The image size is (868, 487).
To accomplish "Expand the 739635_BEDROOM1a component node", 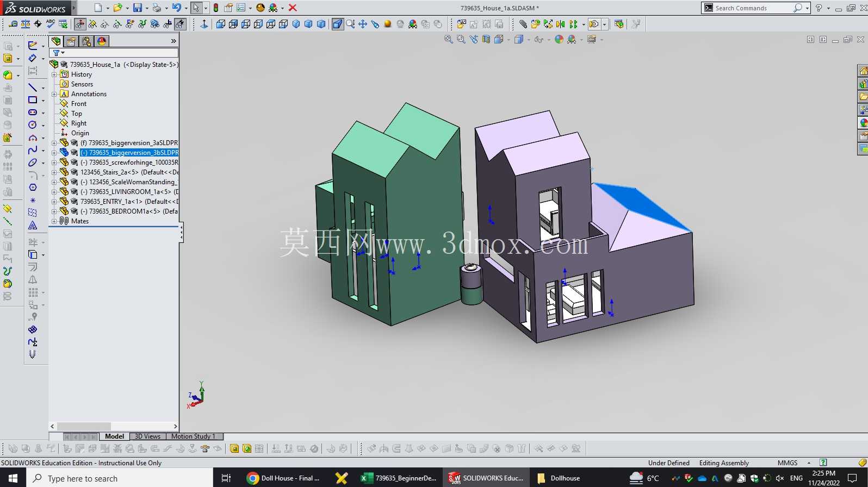I will pos(54,211).
